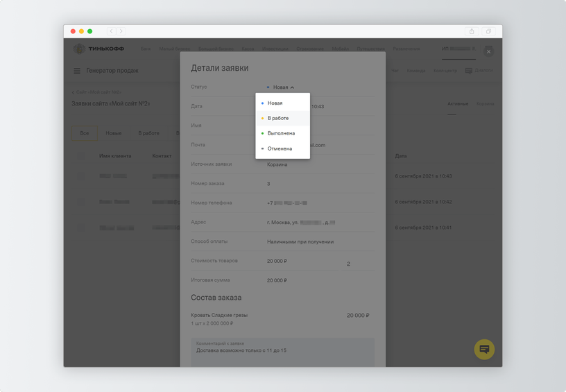Check the first row's checkbox (10:43 order)

(81, 176)
